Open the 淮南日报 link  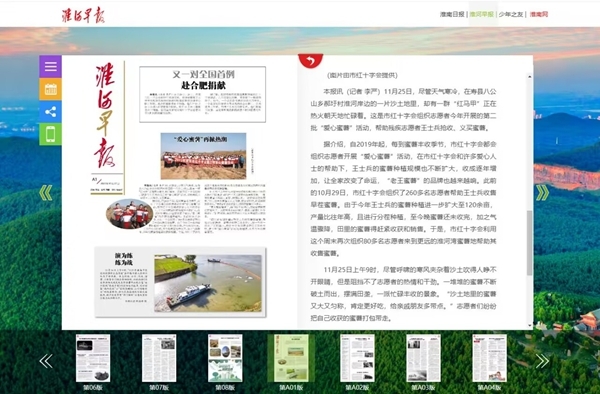click(452, 15)
